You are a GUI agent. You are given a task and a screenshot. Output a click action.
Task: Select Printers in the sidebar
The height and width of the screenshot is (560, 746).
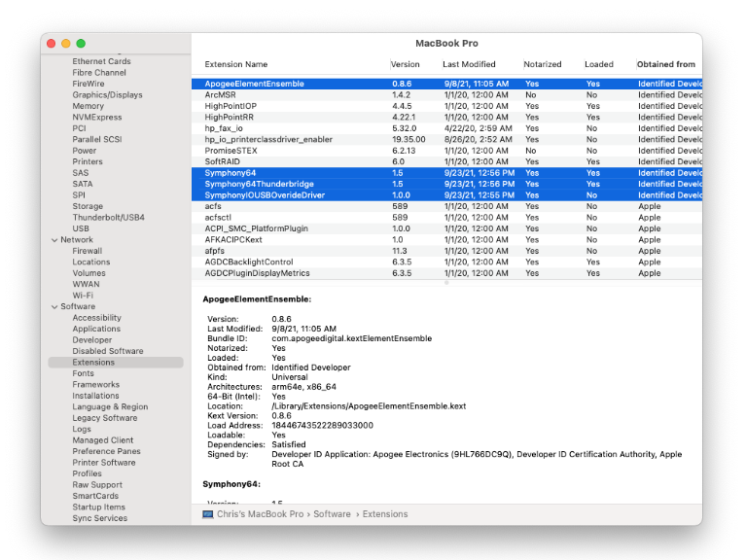coord(88,161)
